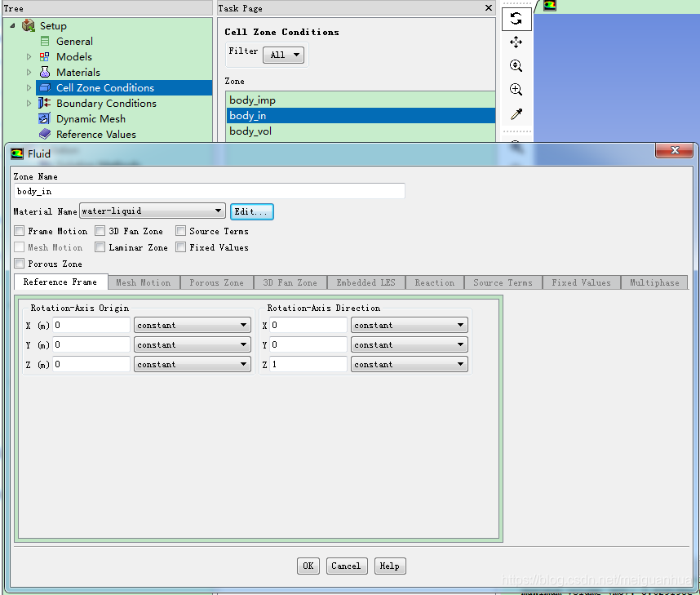700x595 pixels.
Task: Expand the Boundary Conditions tree node
Action: [29, 104]
